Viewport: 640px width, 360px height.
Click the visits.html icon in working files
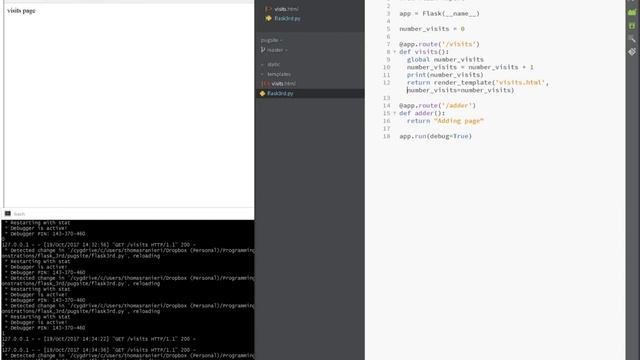coord(268,9)
